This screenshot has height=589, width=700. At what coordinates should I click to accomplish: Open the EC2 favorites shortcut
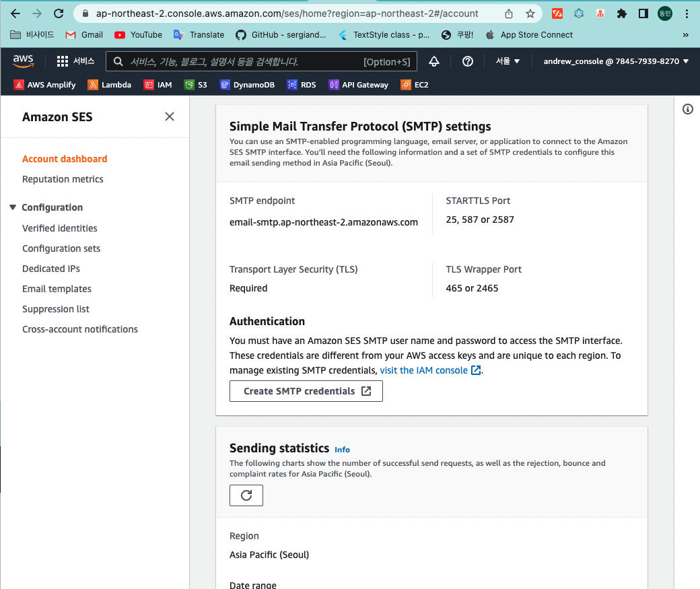(415, 85)
